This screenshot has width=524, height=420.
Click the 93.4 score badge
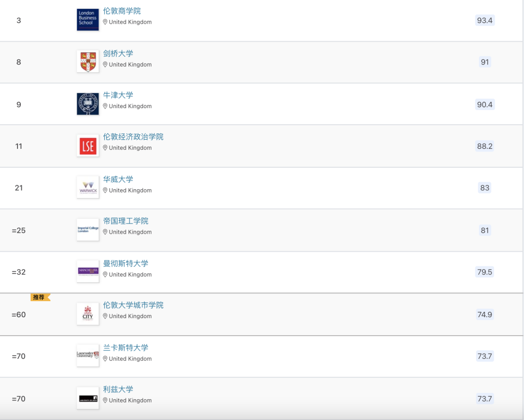(x=485, y=20)
